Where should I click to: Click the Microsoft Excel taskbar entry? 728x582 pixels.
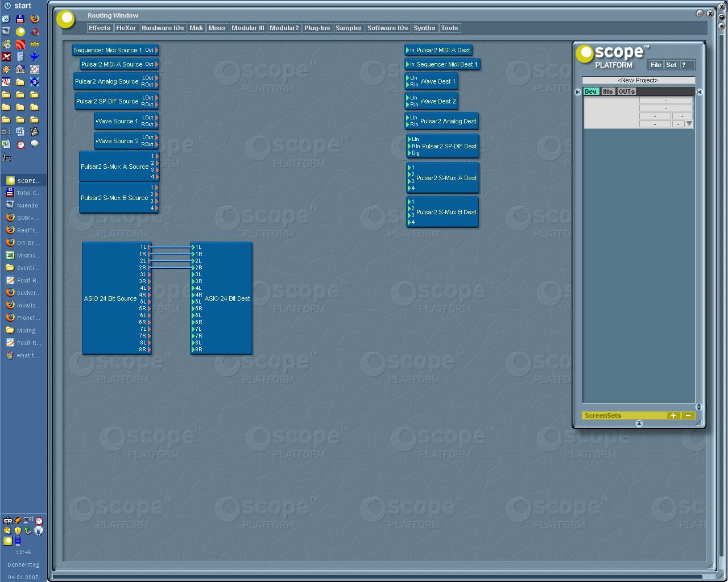pos(23,255)
